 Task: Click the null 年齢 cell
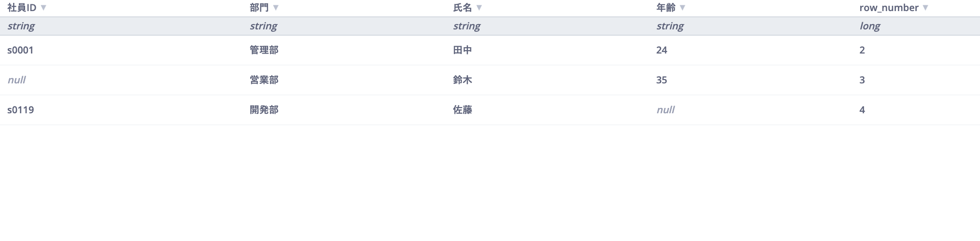(x=666, y=110)
